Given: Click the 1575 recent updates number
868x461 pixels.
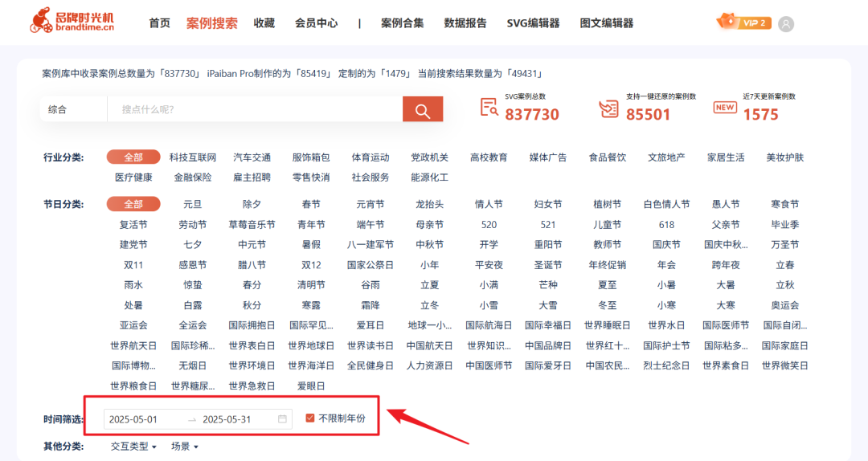Looking at the screenshot, I should pos(760,115).
